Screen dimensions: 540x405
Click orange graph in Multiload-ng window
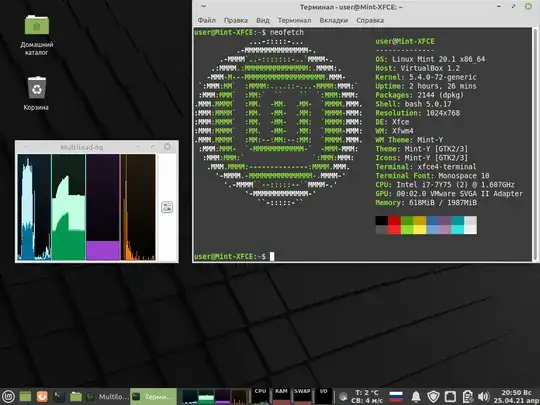(138, 207)
